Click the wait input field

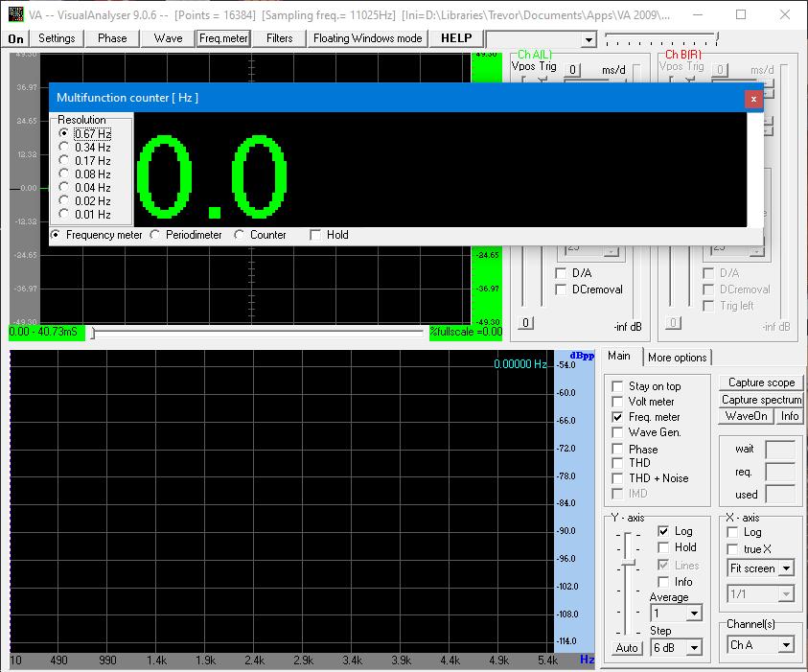[x=780, y=450]
